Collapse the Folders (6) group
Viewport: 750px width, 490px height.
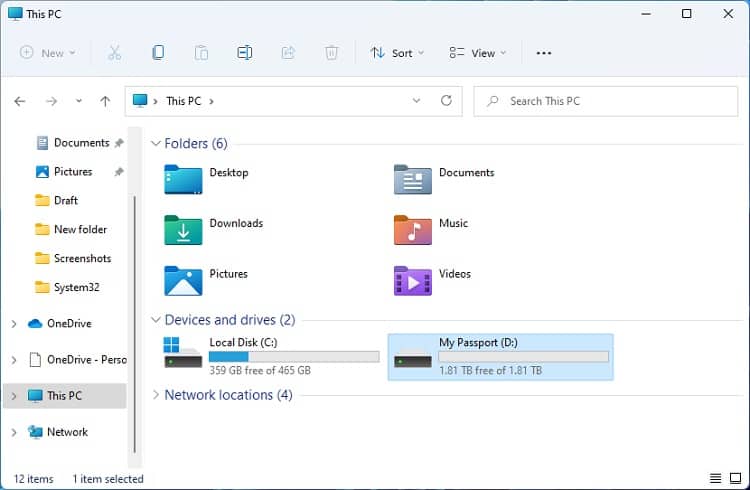coord(155,143)
